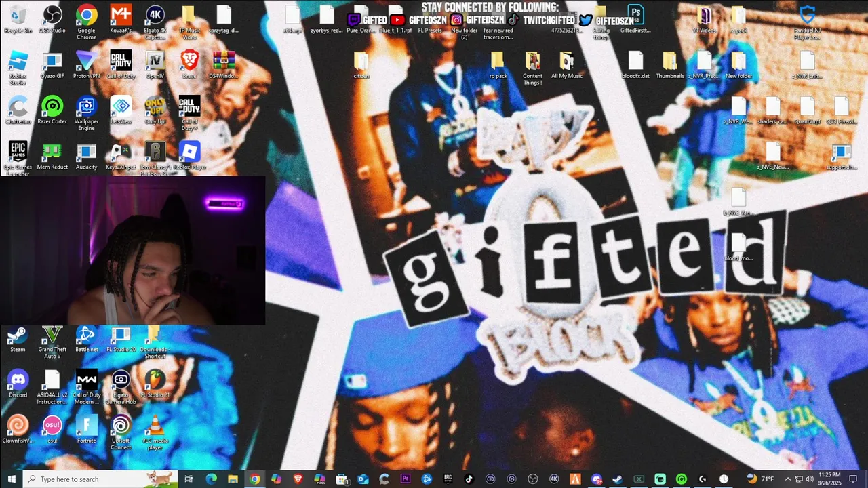Open Audacity desktop icon

[x=86, y=156]
